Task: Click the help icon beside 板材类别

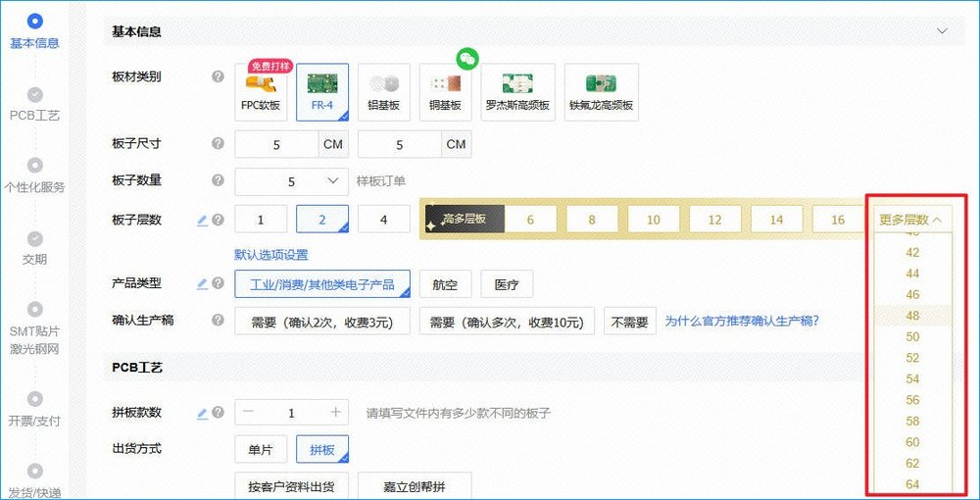Action: [218, 76]
